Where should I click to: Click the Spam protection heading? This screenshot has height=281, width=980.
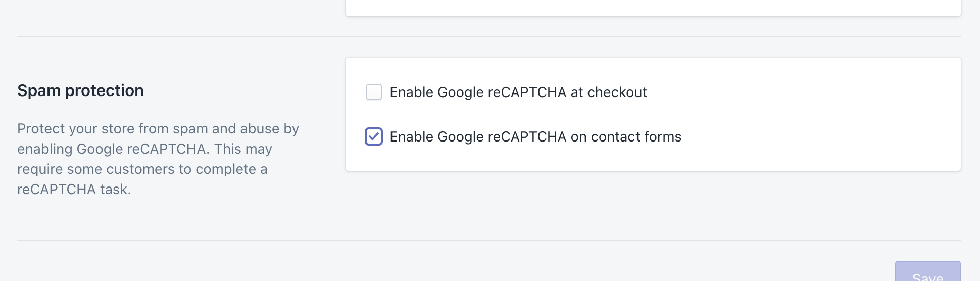(80, 90)
